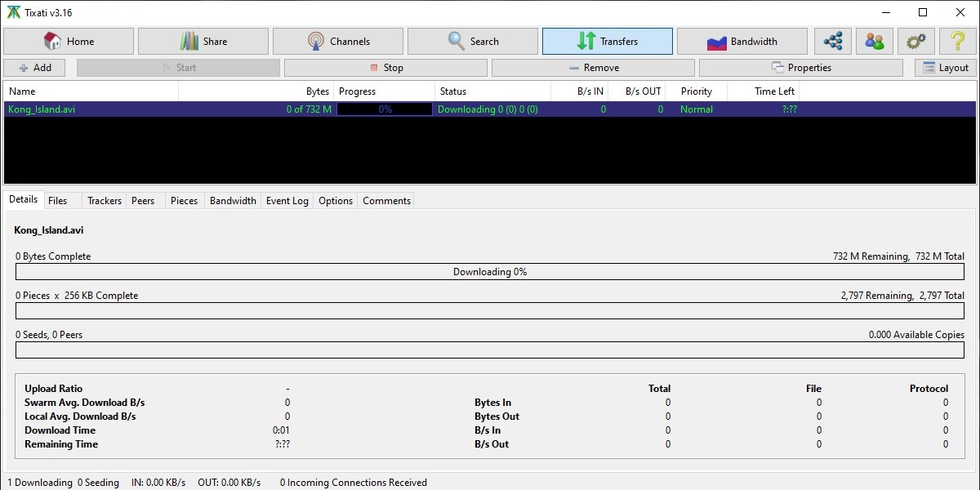Switch to the Bandwidth view
This screenshot has height=490, width=980.
click(x=742, y=41)
